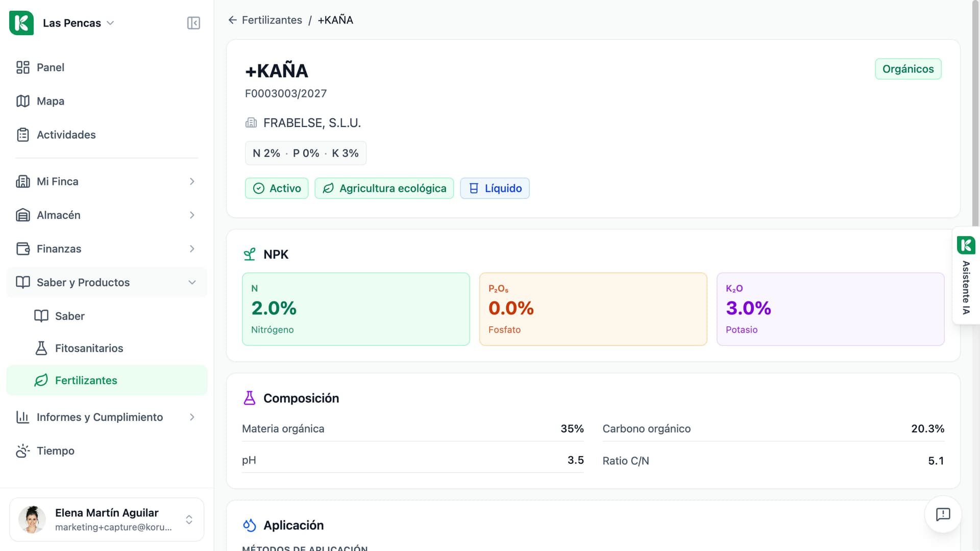Image resolution: width=980 pixels, height=551 pixels.
Task: Click the pH 3.5 value
Action: pyautogui.click(x=576, y=460)
